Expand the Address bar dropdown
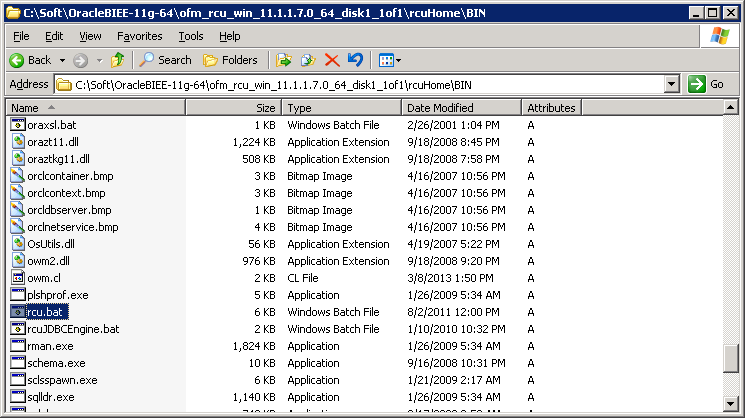 pos(671,85)
